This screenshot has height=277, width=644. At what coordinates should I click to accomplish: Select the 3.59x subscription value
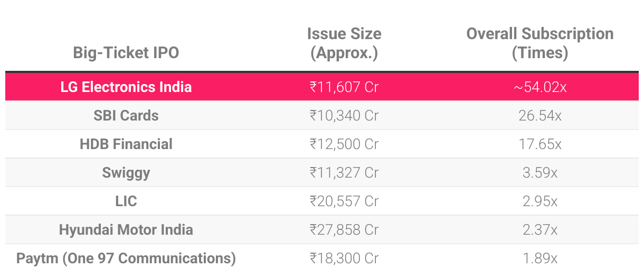(x=539, y=172)
